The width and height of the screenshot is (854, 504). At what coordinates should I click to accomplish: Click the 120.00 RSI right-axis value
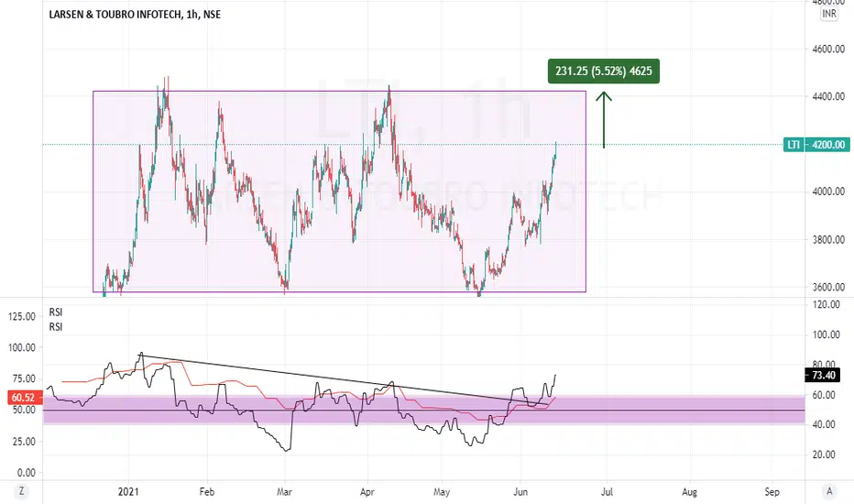[827, 304]
